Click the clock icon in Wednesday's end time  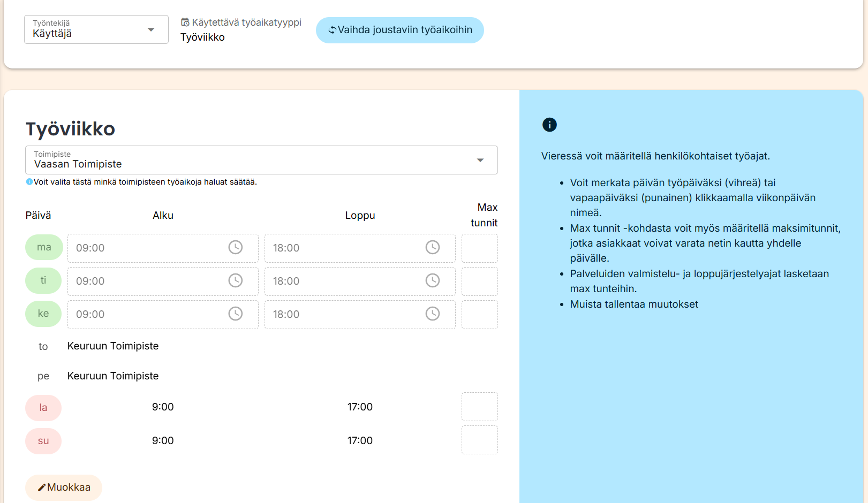pyautogui.click(x=433, y=314)
